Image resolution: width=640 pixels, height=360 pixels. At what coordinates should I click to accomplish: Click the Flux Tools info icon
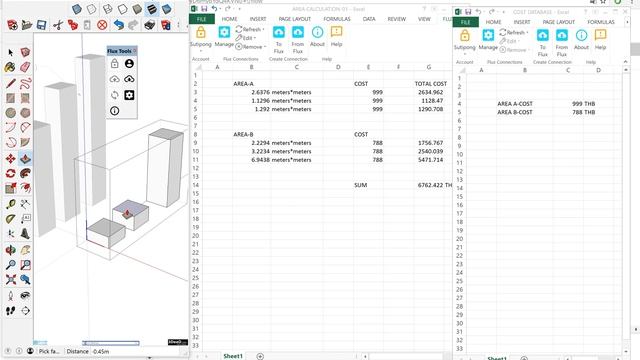(x=115, y=111)
